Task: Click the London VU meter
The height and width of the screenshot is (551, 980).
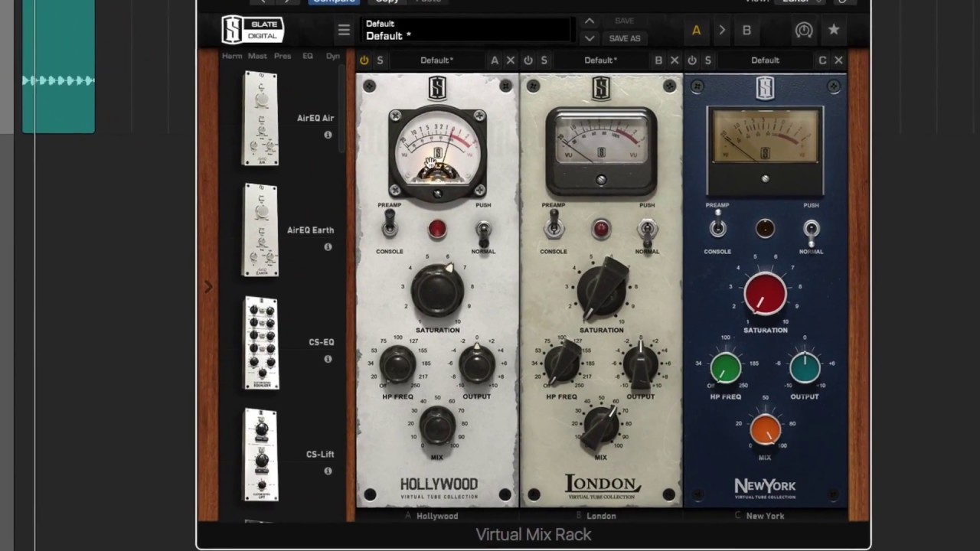Action: [x=601, y=152]
